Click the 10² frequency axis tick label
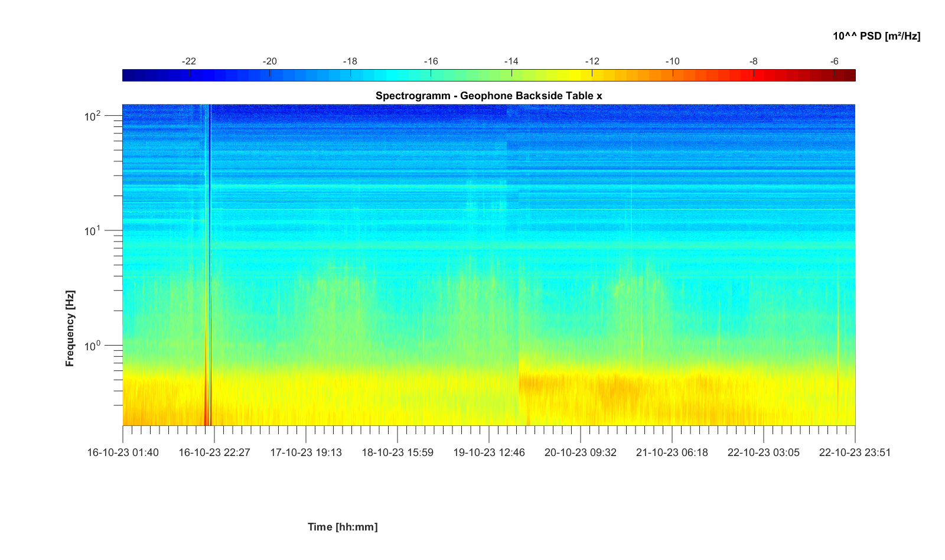Screen dimensions: 945x560 (92, 115)
